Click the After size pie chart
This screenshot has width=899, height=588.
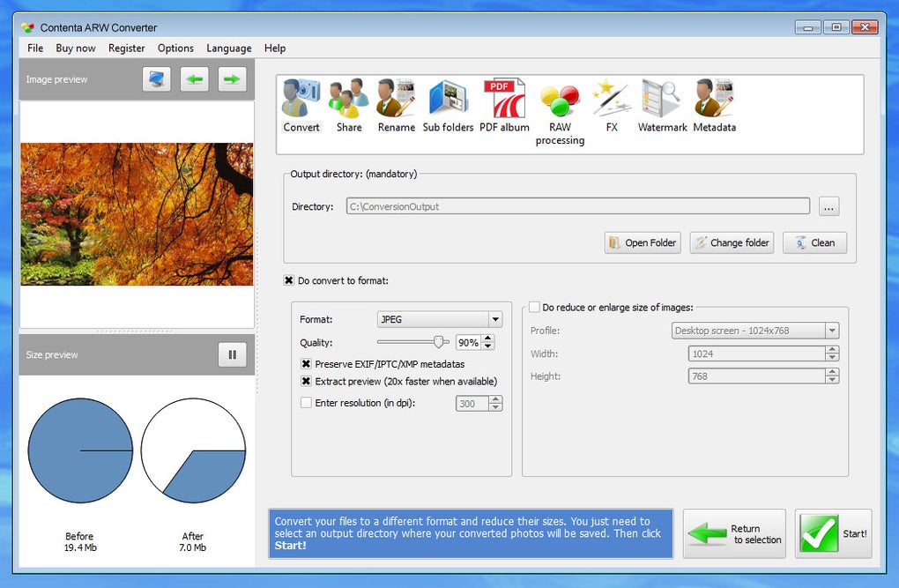pyautogui.click(x=193, y=450)
